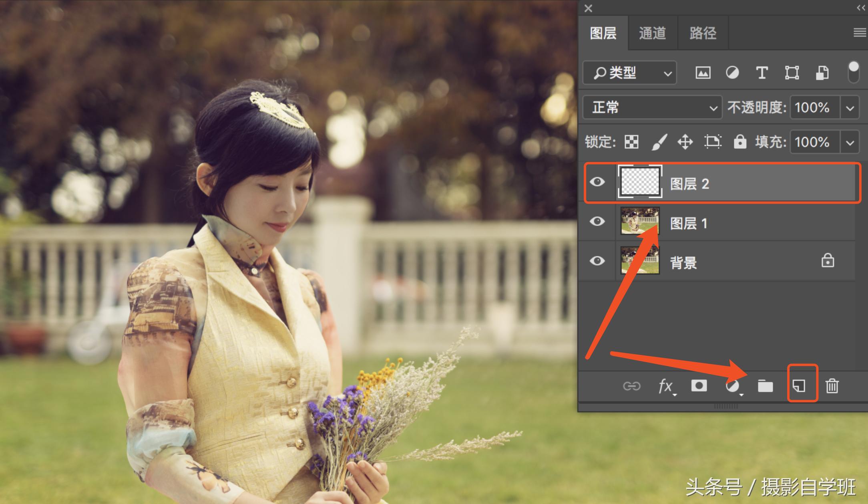The width and height of the screenshot is (868, 504).
Task: Click the link layers chain icon
Action: [633, 386]
